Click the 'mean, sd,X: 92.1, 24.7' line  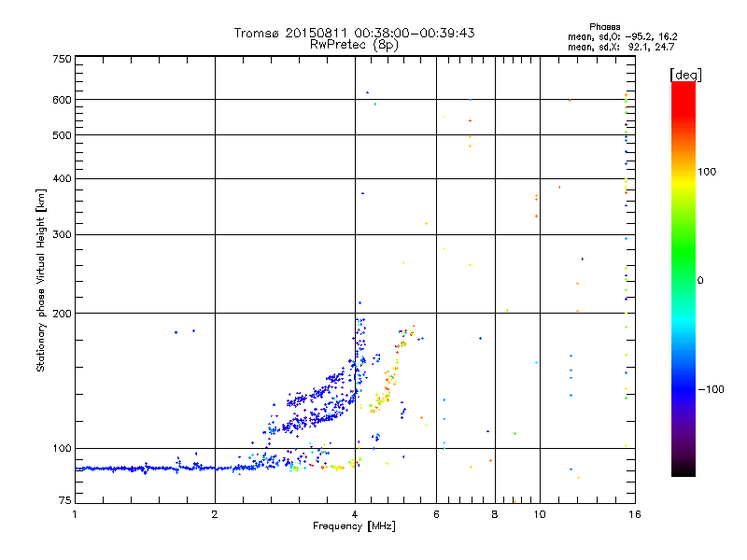click(x=621, y=47)
